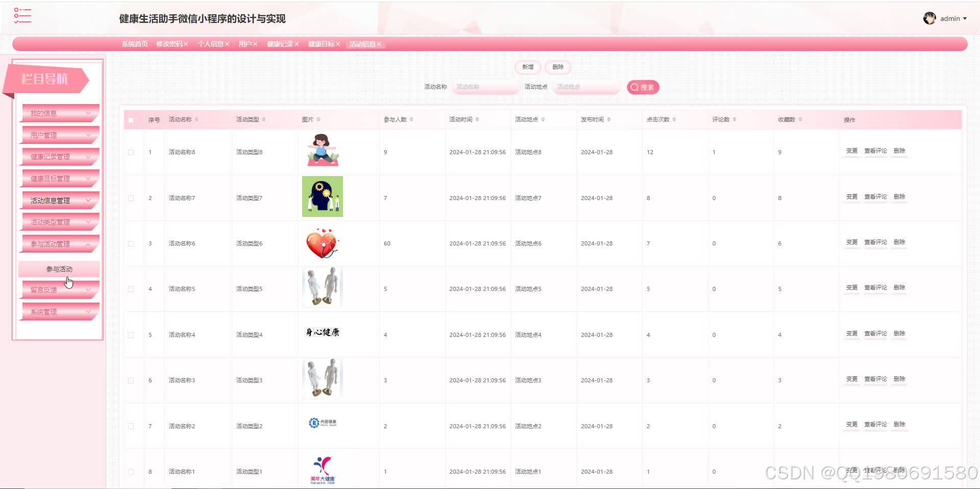The width and height of the screenshot is (980, 489).
Task: Sort by 点击次数 column arrows
Action: (674, 119)
